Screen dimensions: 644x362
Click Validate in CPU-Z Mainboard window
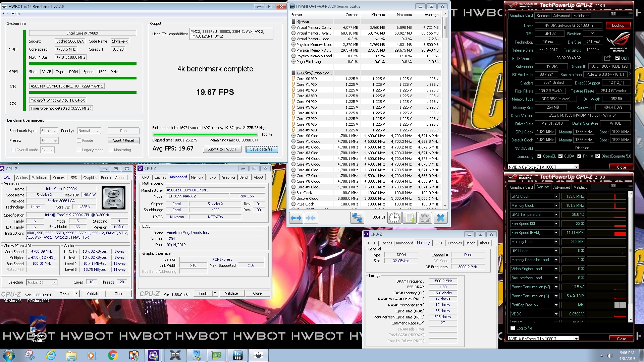pyautogui.click(x=231, y=293)
